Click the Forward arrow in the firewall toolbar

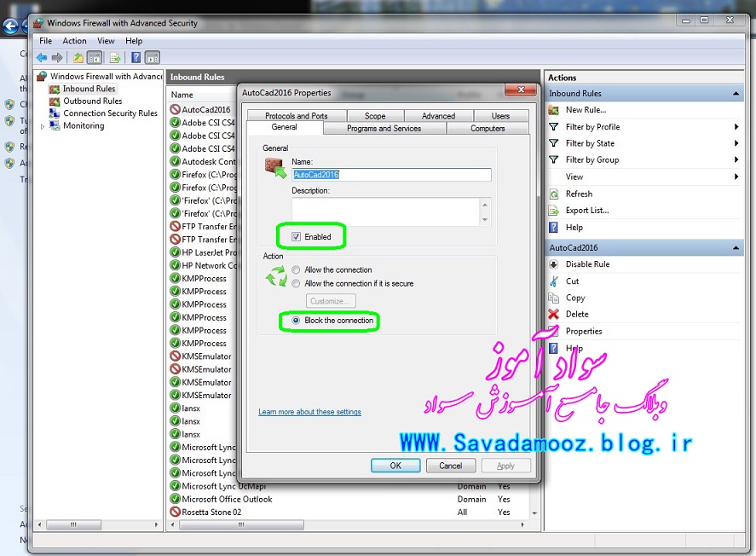57,58
